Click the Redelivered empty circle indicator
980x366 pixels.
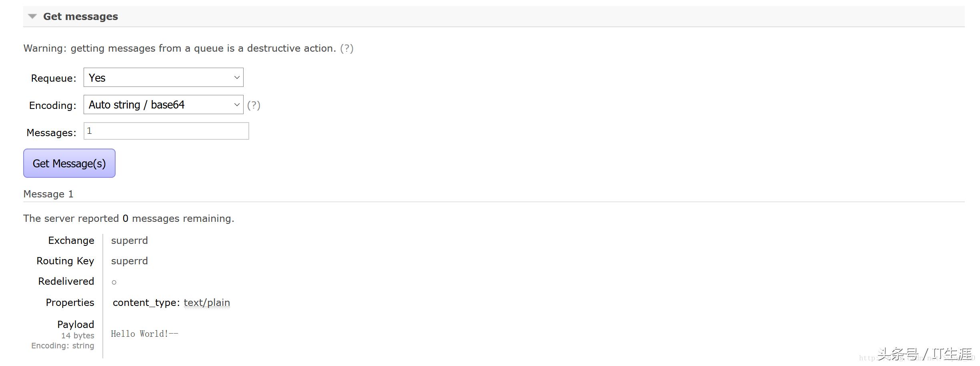[x=114, y=282]
